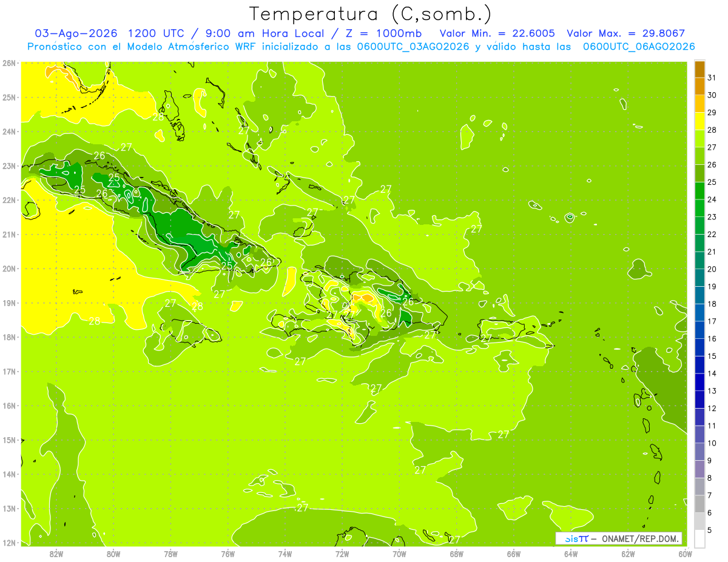The width and height of the screenshot is (728, 562).
Task: Click the colorbar label '14'
Action: pyautogui.click(x=712, y=373)
